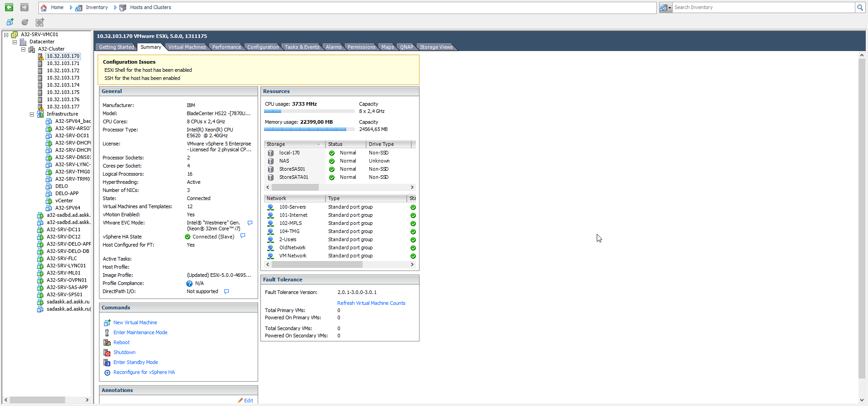Click in the Search Inventory field
Screen dimensions: 868x406
click(x=764, y=7)
